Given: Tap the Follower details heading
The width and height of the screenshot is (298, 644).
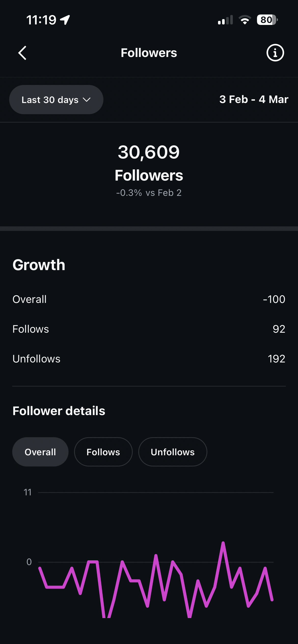Looking at the screenshot, I should click(x=59, y=411).
